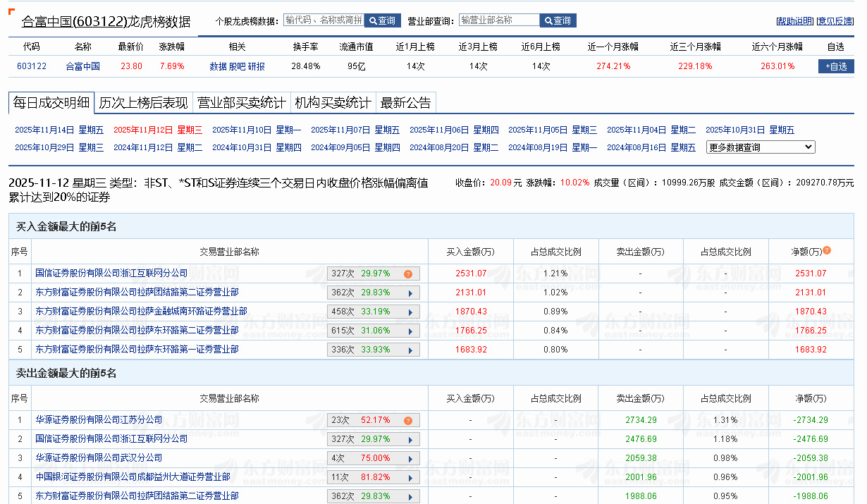Screen dimensions: 867x504
Task: Switch to 机构买卖统计 tab
Action: (333, 103)
